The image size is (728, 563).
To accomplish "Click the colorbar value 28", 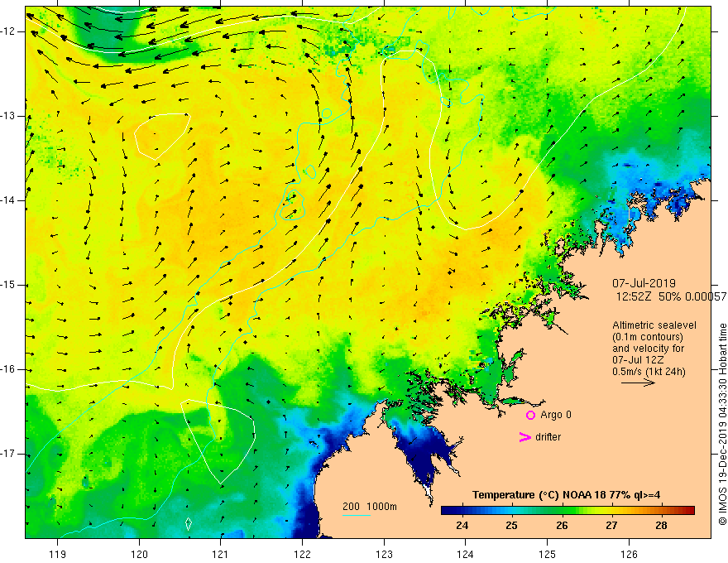I will point(661,526).
